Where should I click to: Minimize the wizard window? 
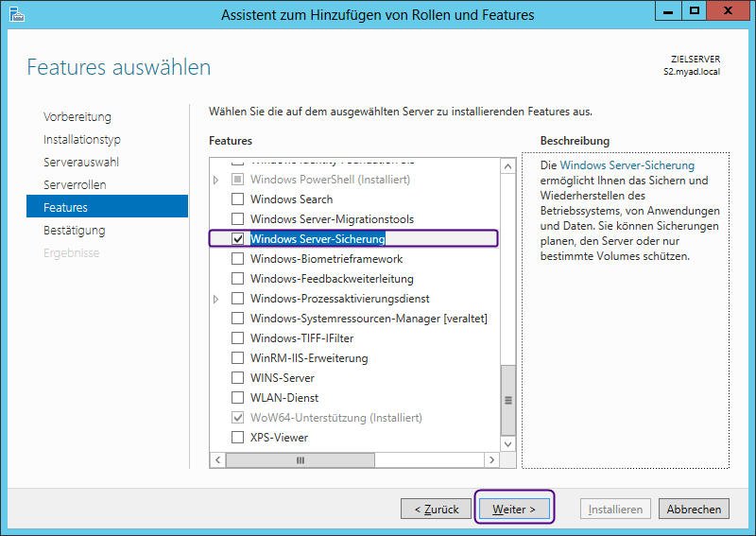pos(668,11)
